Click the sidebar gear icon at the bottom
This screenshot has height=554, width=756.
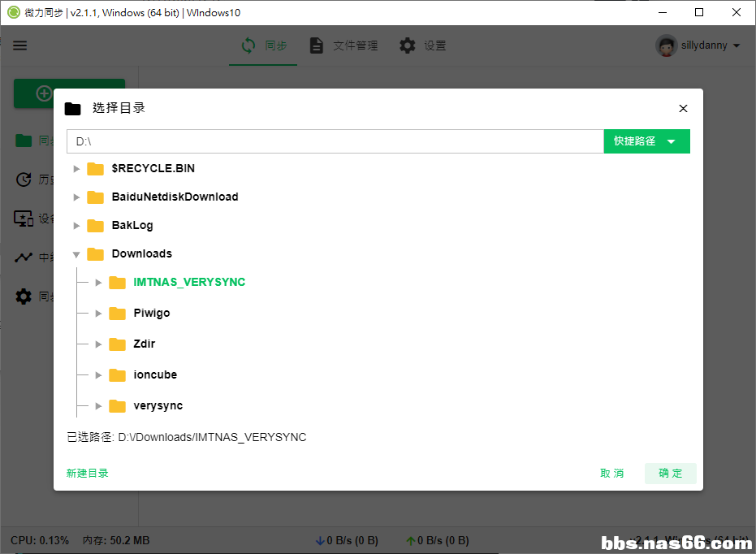tap(24, 296)
